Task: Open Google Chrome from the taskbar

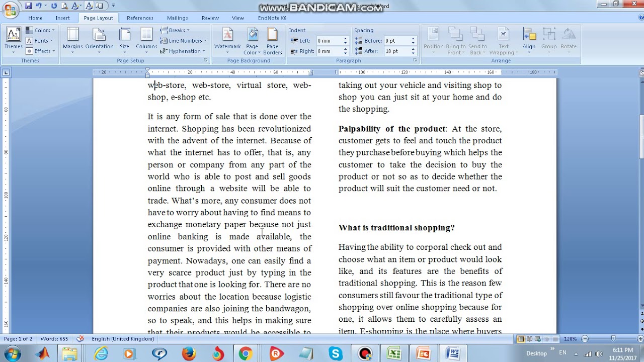Action: [x=246, y=353]
